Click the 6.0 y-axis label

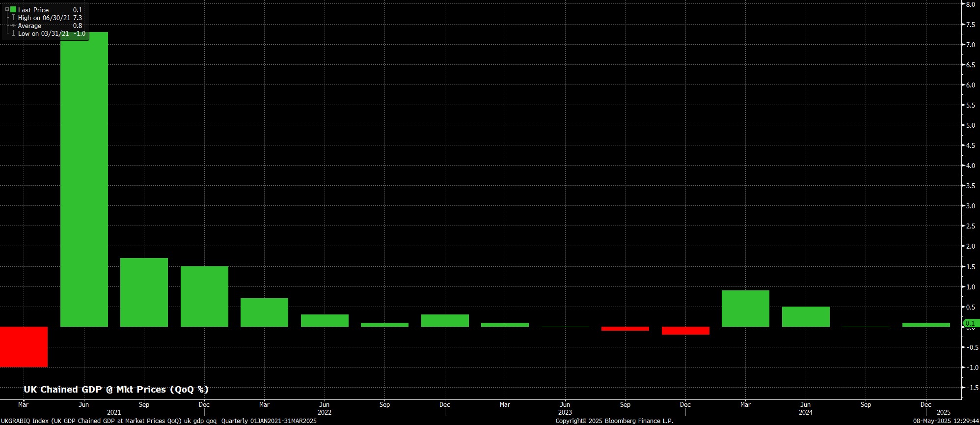coord(971,85)
